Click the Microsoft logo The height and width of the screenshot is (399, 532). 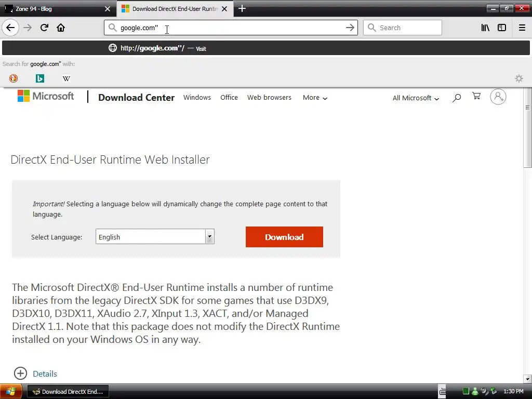46,96
